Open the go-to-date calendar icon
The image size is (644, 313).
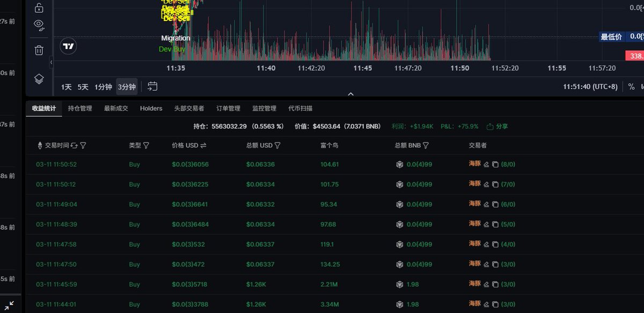[152, 86]
